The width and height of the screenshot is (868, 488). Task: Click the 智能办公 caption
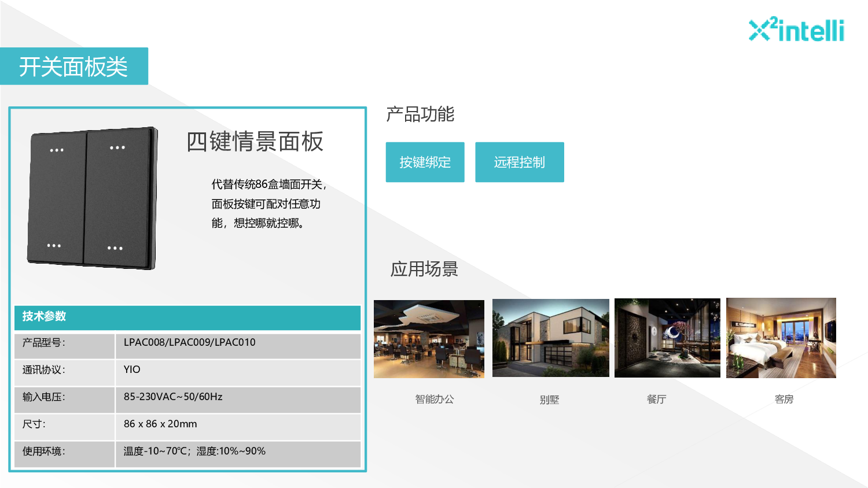(435, 399)
